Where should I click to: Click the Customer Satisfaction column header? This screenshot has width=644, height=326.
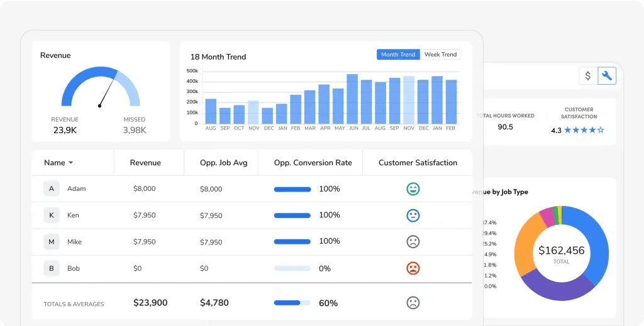click(418, 163)
